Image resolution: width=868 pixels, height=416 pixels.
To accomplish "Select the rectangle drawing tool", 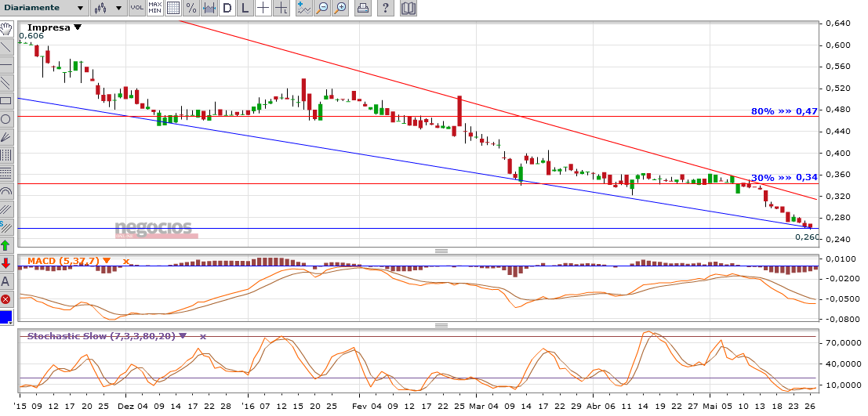I will (x=6, y=101).
